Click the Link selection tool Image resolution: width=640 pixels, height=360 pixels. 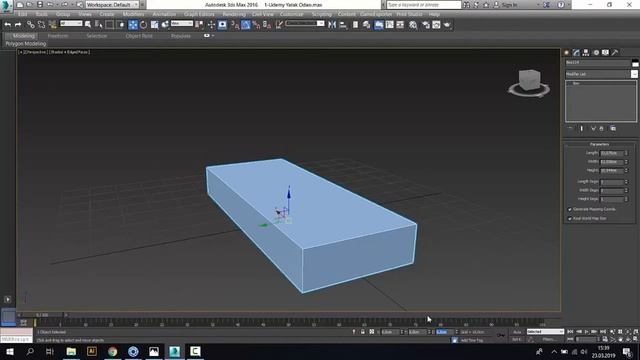pyautogui.click(x=31, y=25)
